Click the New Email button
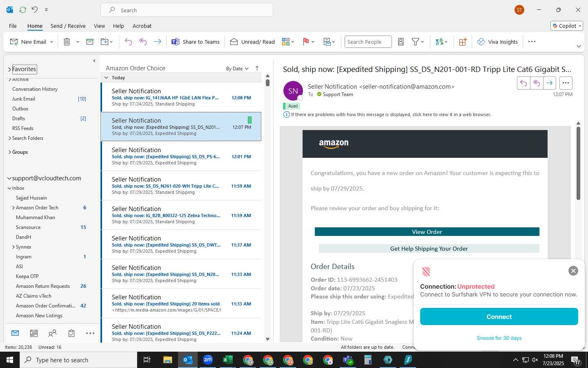Image resolution: width=588 pixels, height=368 pixels. 28,42
